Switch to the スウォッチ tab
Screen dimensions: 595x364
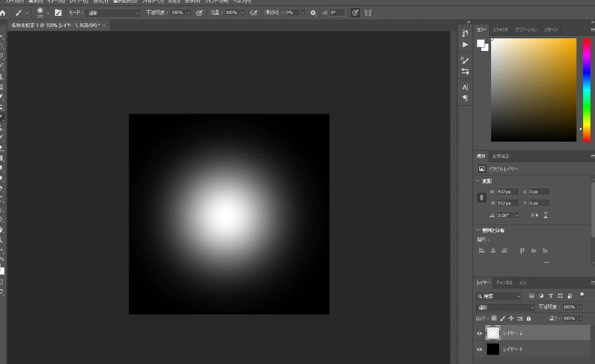tap(500, 30)
